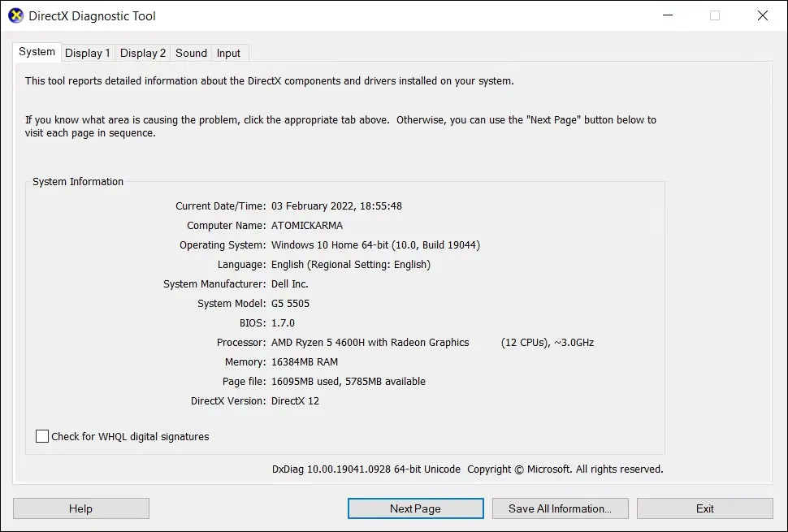Open the Display 1 tab
The image size is (788, 532).
(88, 54)
